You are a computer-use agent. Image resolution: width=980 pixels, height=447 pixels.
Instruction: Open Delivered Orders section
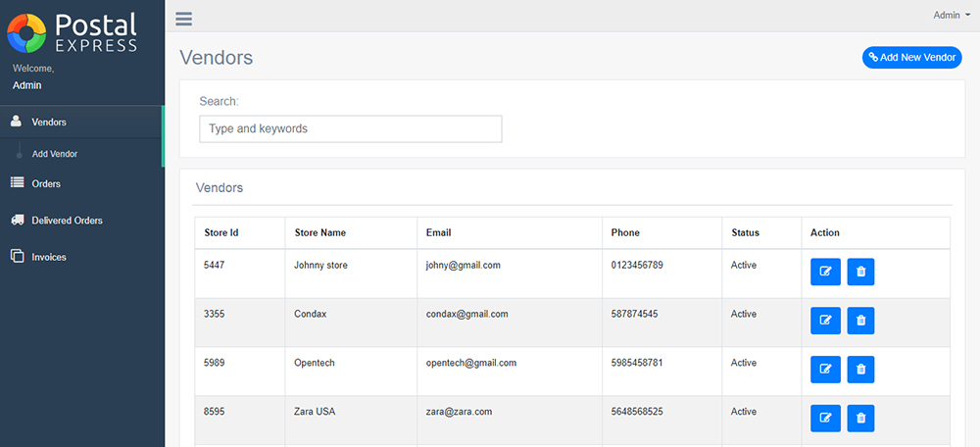(81, 221)
